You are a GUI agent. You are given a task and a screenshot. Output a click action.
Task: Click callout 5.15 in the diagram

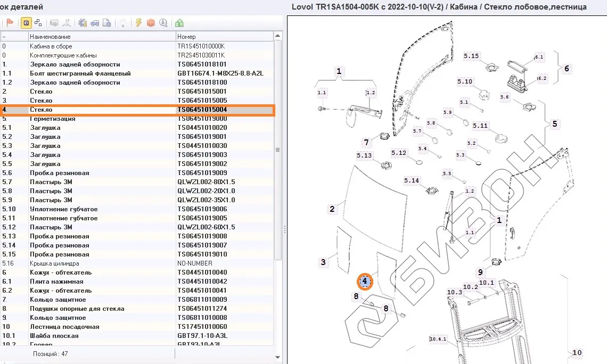point(471,56)
